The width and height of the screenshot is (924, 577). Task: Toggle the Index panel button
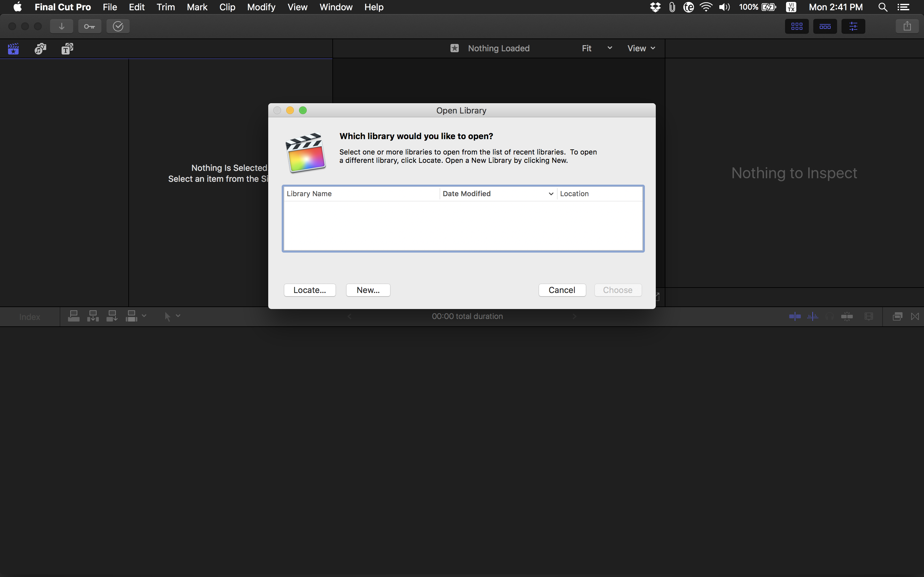tap(29, 316)
